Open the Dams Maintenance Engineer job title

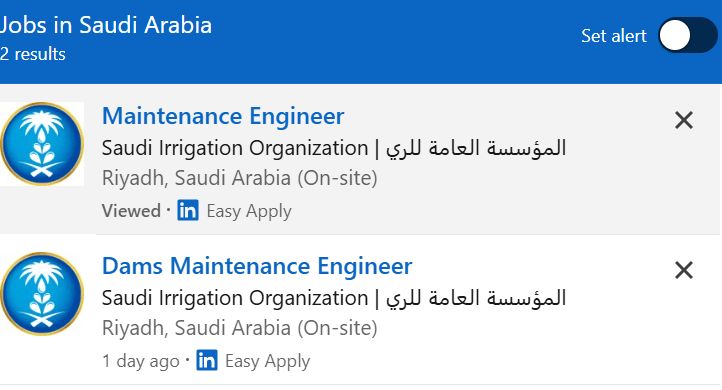click(257, 266)
